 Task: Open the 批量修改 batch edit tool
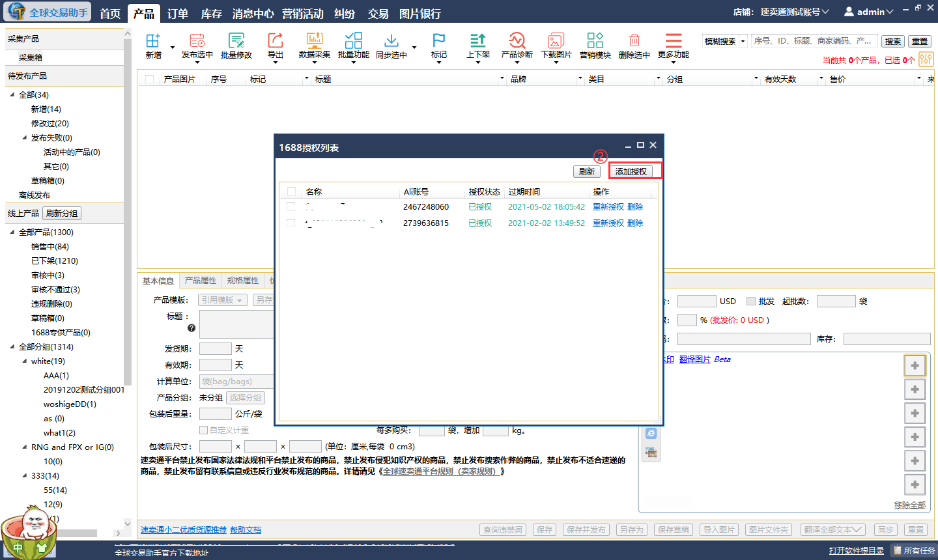[236, 40]
